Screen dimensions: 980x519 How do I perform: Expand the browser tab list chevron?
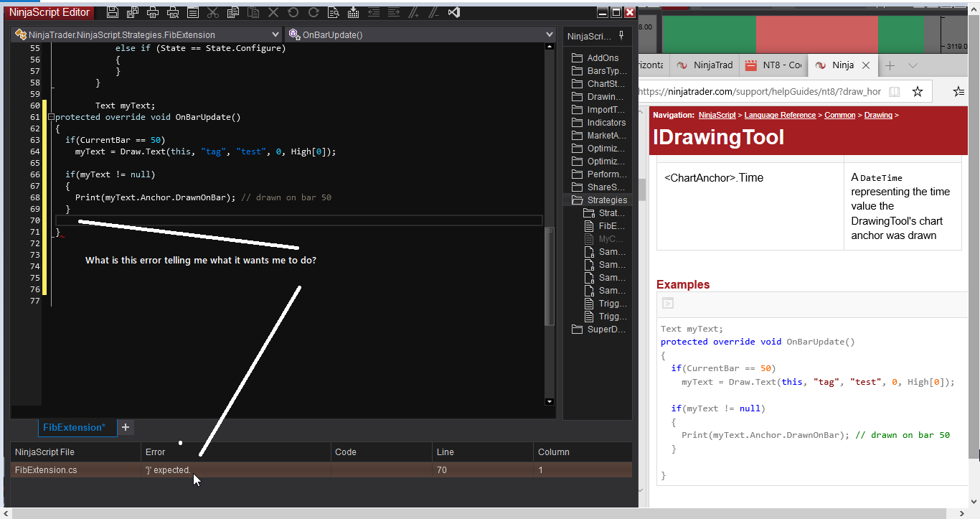[913, 65]
